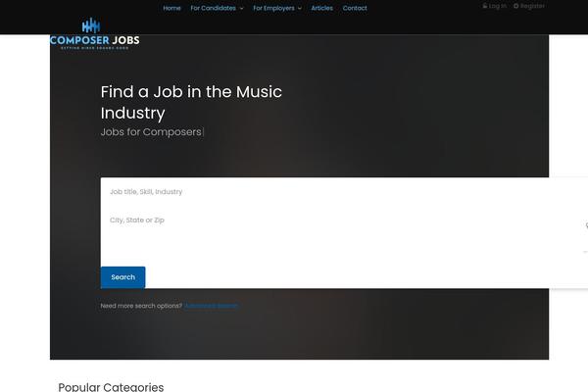This screenshot has width=588, height=392.
Task: Click the blue Search button
Action: tap(123, 277)
